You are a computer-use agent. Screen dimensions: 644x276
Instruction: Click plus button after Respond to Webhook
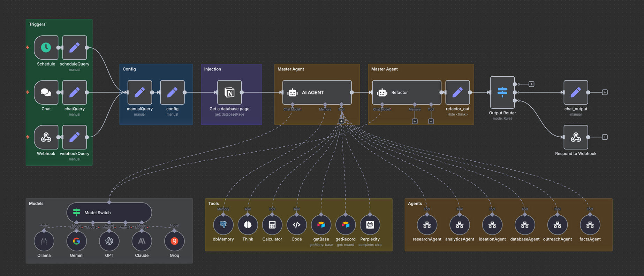pyautogui.click(x=605, y=137)
